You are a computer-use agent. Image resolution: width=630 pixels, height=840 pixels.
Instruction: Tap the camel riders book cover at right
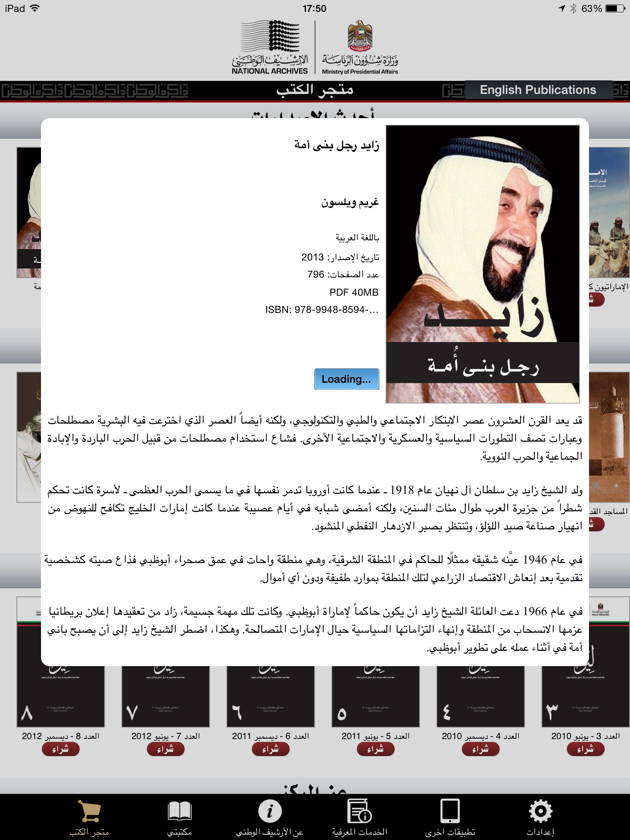click(609, 212)
